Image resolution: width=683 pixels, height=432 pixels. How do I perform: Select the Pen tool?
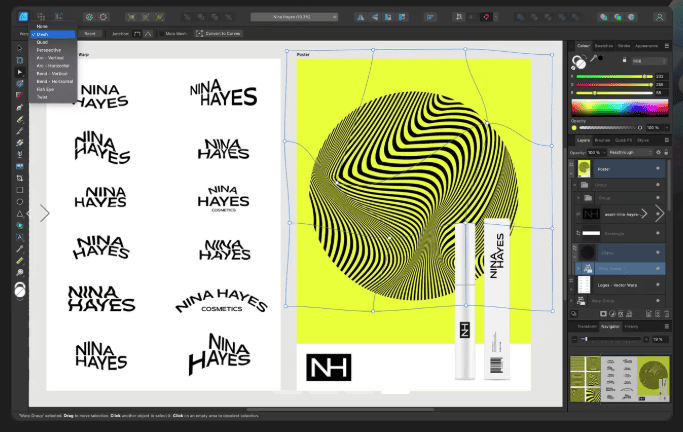pos(20,107)
